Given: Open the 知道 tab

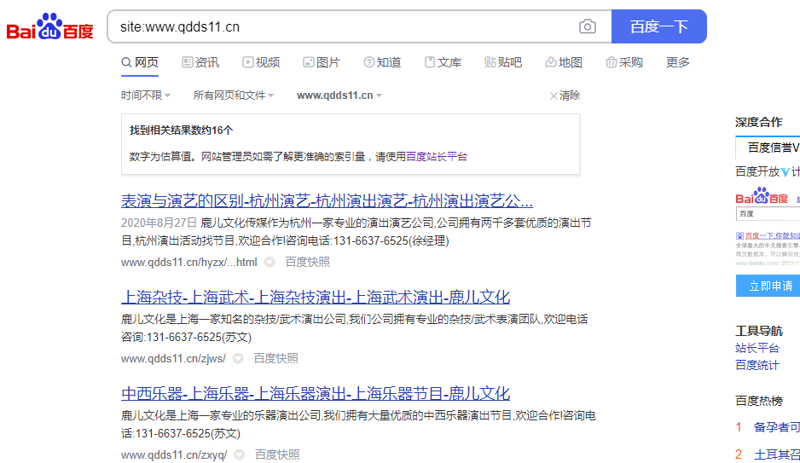Looking at the screenshot, I should [x=382, y=62].
